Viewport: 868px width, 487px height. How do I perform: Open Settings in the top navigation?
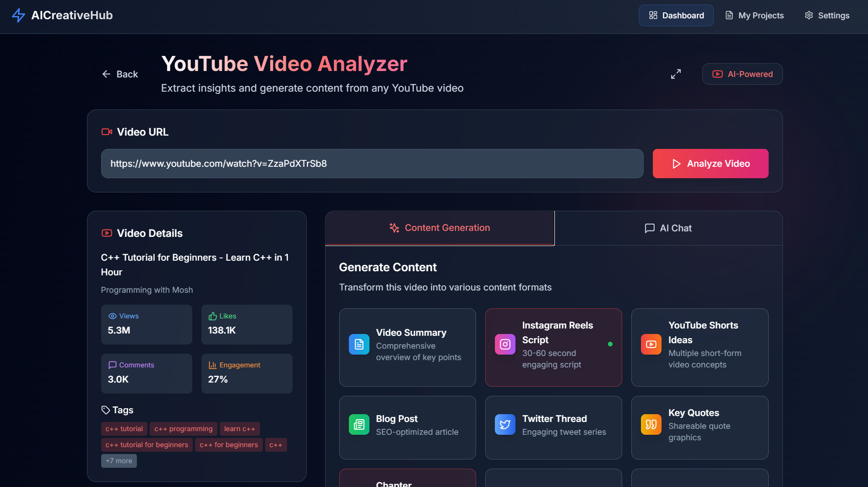coord(827,16)
